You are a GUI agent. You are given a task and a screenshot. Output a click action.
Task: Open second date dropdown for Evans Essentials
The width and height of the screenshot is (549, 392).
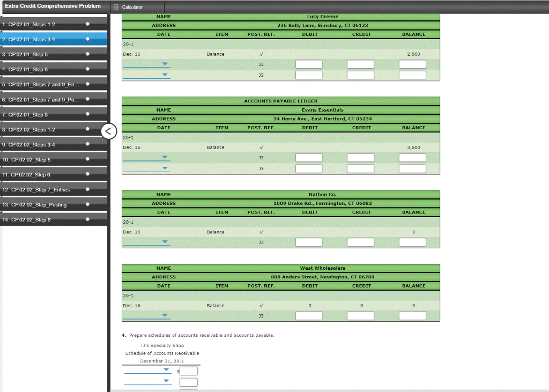tap(146, 168)
